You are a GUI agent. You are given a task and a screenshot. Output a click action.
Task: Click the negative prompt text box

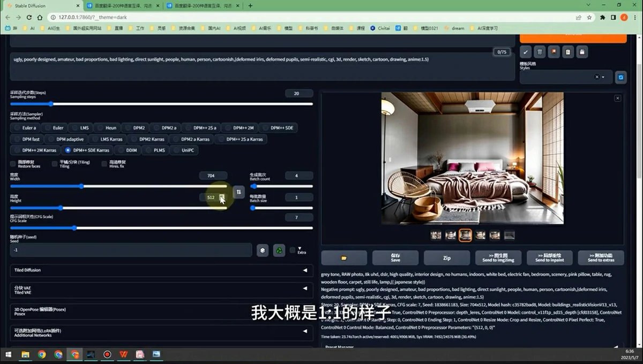pos(262,66)
